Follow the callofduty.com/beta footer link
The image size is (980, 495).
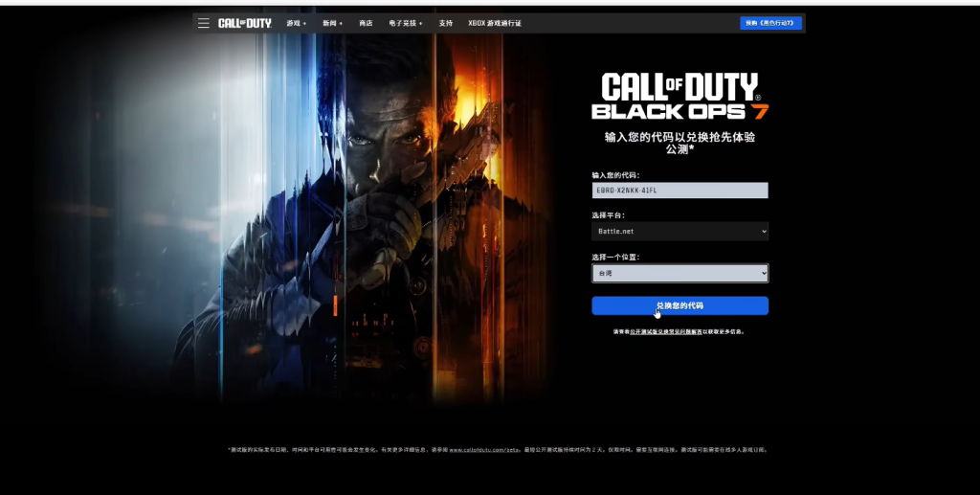point(484,449)
